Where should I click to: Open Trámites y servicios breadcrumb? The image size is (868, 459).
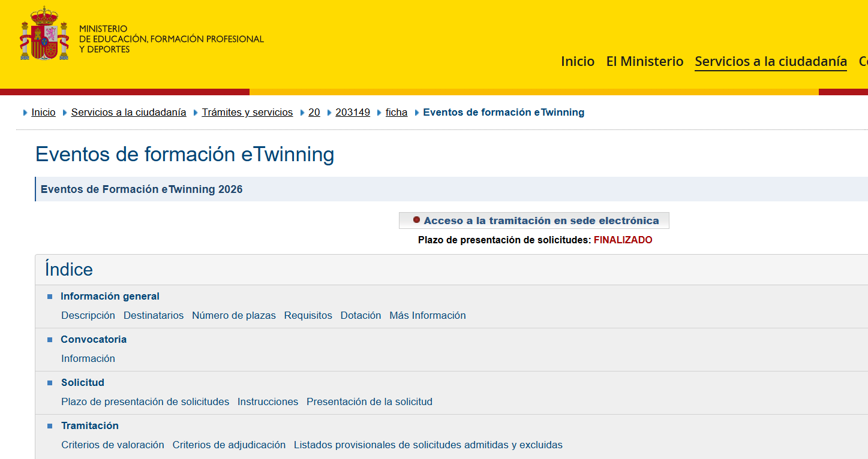[x=247, y=112]
